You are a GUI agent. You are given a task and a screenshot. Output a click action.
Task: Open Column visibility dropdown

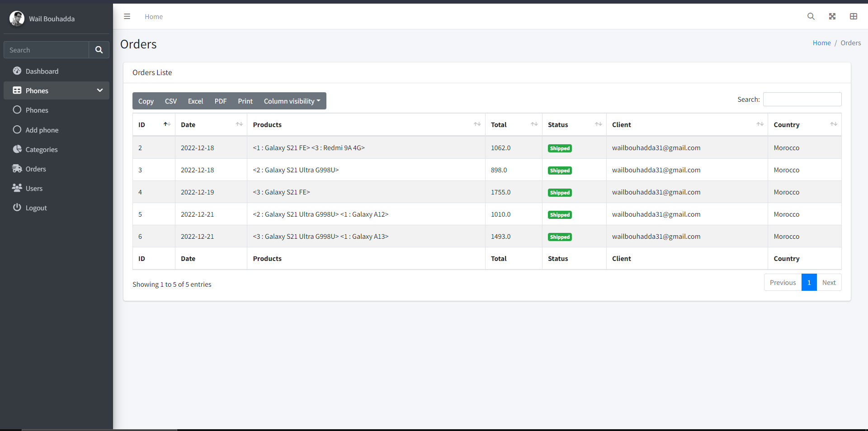click(292, 101)
